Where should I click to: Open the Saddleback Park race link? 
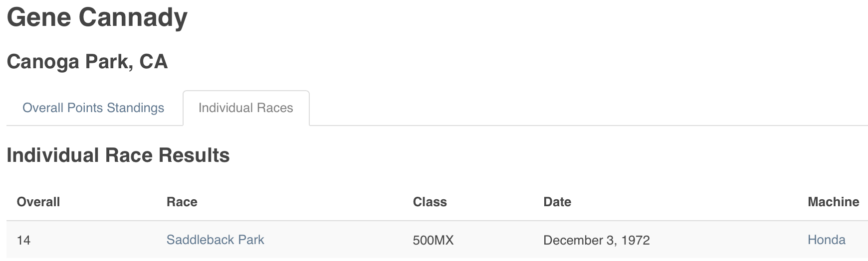216,240
